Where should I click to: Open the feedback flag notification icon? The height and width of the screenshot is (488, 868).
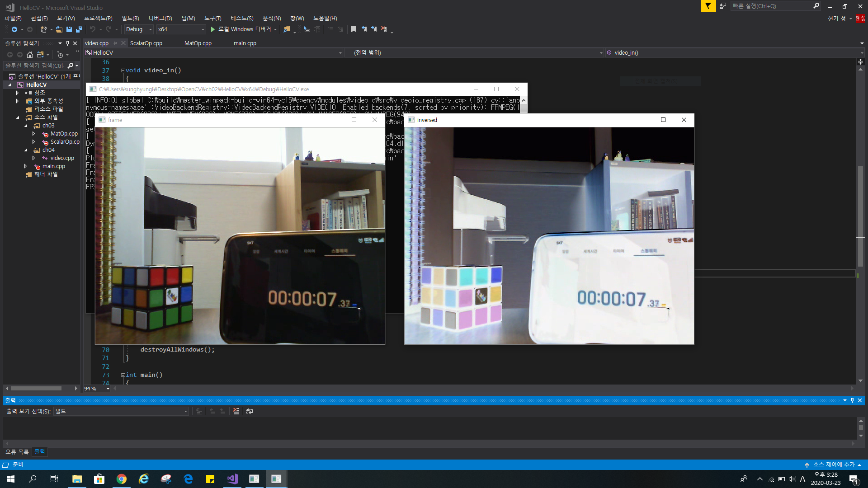(708, 6)
